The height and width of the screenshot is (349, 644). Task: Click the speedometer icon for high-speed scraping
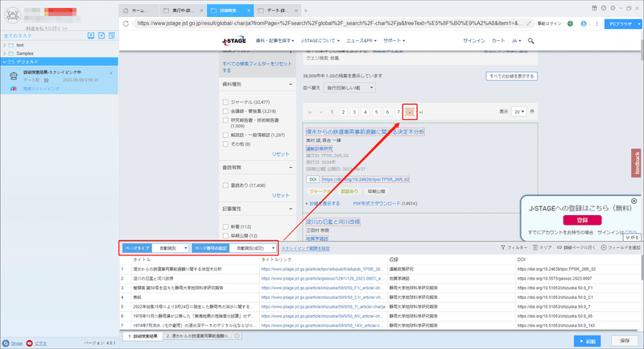pyautogui.click(x=14, y=89)
